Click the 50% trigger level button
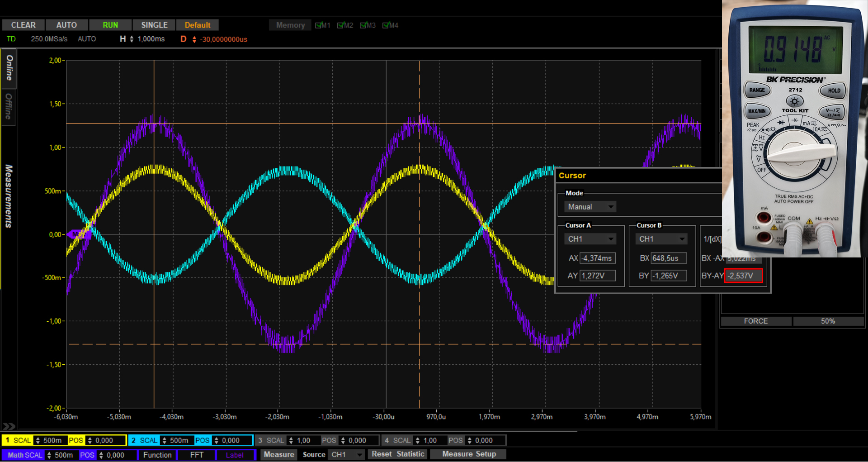868x462 pixels. (828, 321)
